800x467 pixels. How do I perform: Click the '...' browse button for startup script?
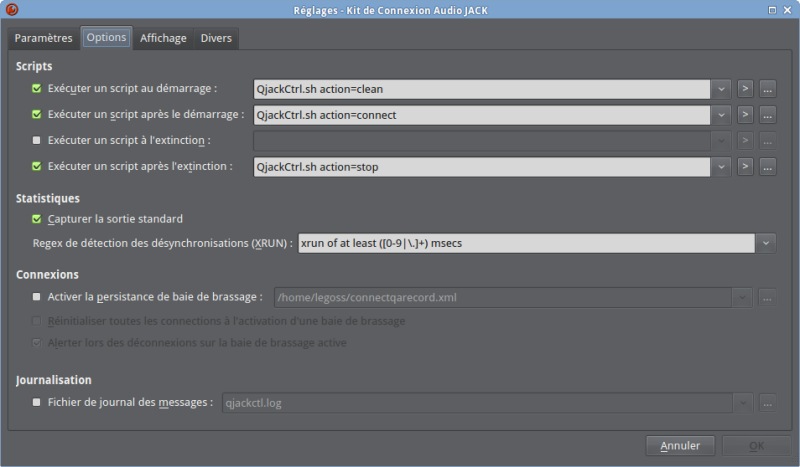(768, 88)
